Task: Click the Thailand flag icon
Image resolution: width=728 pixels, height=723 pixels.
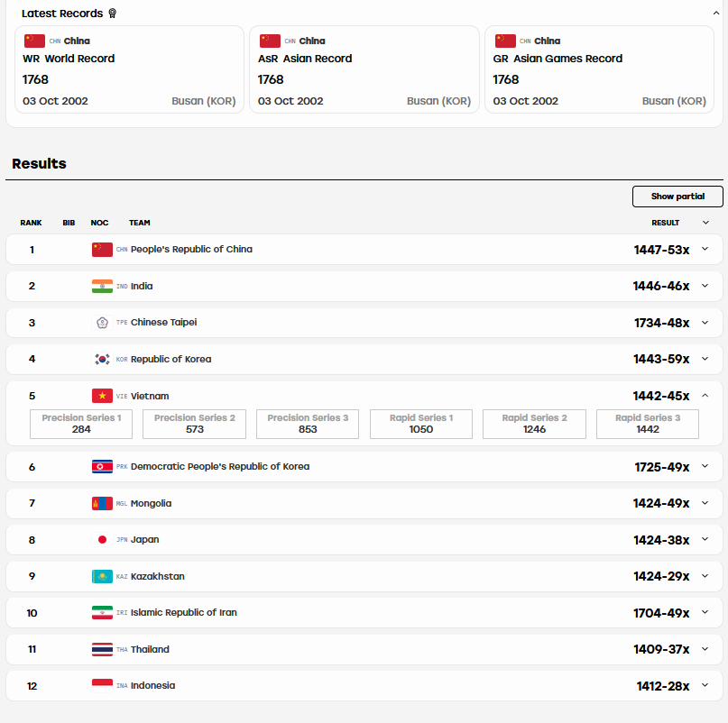Action: click(x=102, y=649)
